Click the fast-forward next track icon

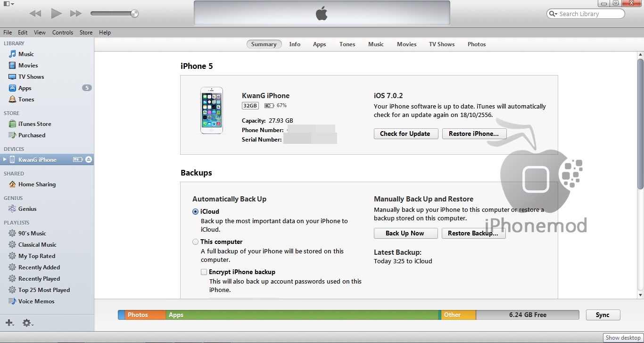tap(76, 14)
